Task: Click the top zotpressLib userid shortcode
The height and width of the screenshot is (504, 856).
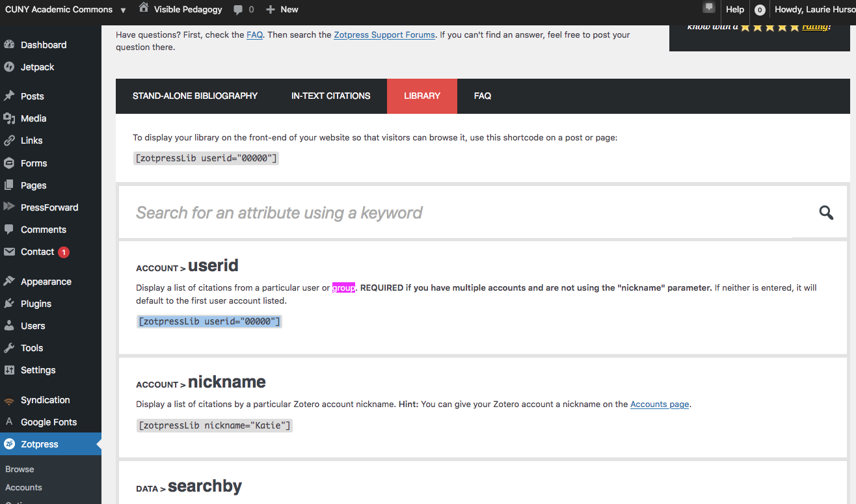Action: tap(206, 158)
